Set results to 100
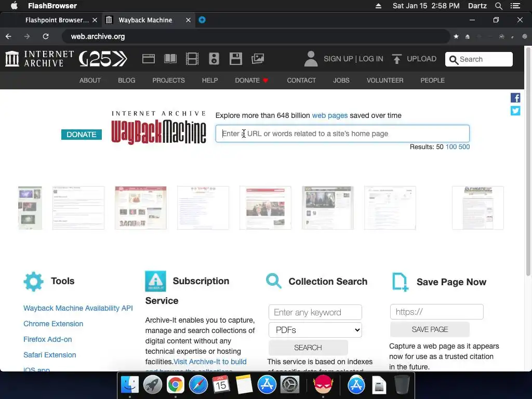The width and height of the screenshot is (532, 399). point(451,147)
